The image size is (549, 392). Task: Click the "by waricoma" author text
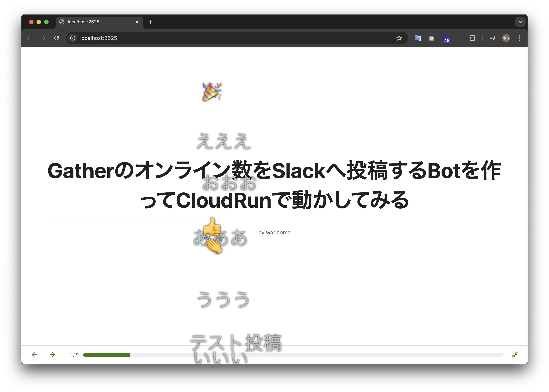(274, 233)
